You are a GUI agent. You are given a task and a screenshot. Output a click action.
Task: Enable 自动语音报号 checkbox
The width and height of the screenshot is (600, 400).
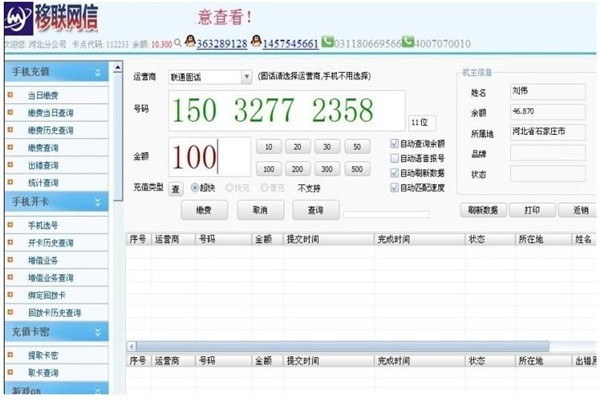(394, 158)
